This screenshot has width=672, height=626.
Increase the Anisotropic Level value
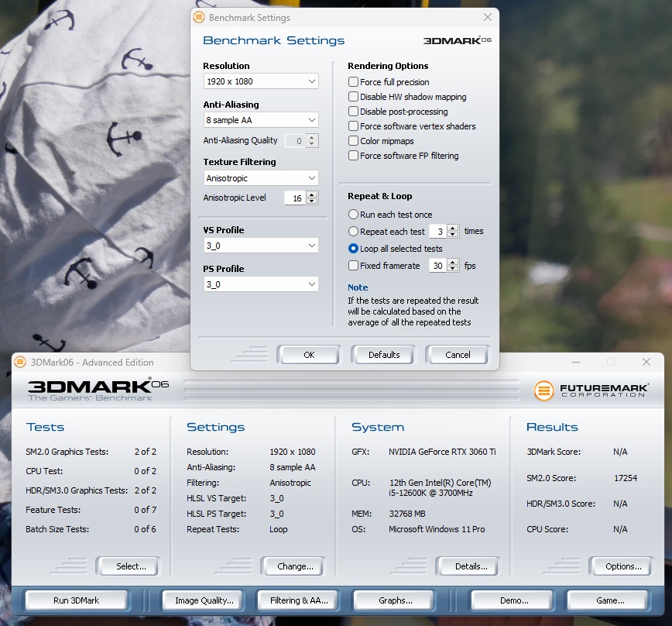tap(312, 194)
